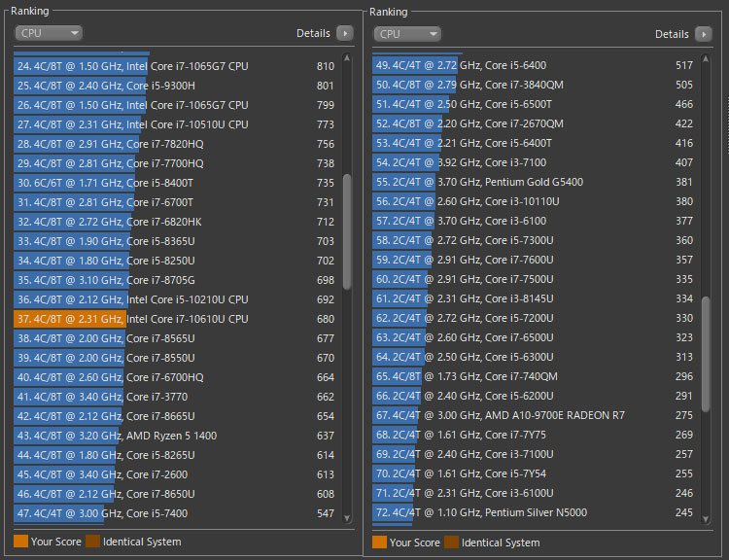Image resolution: width=729 pixels, height=560 pixels.
Task: Select row 60 Core i7-7500U
Action: (535, 279)
